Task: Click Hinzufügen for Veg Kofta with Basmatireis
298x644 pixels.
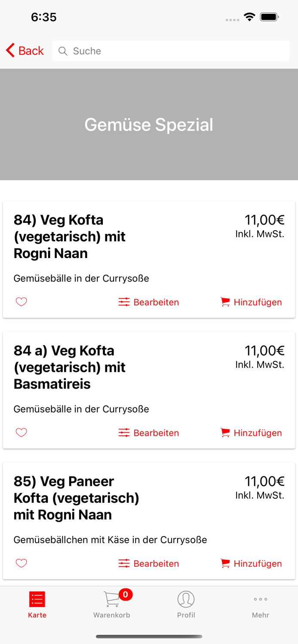Action: point(258,432)
